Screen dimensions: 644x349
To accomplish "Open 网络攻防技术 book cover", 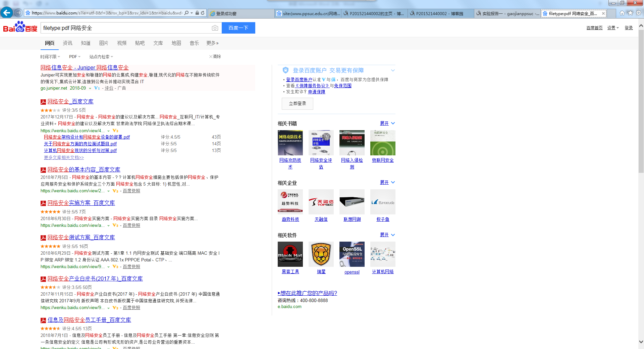I will [290, 143].
